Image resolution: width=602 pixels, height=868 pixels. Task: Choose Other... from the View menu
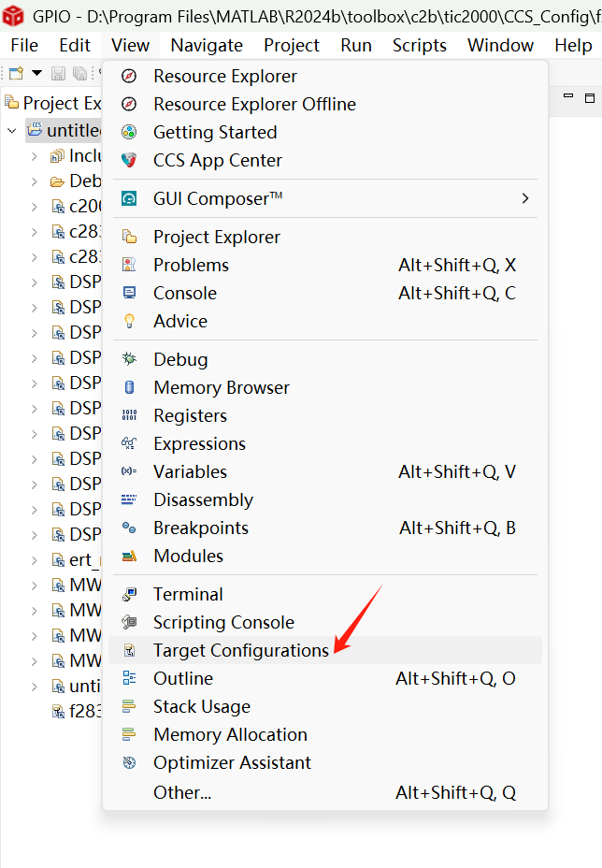pyautogui.click(x=325, y=793)
